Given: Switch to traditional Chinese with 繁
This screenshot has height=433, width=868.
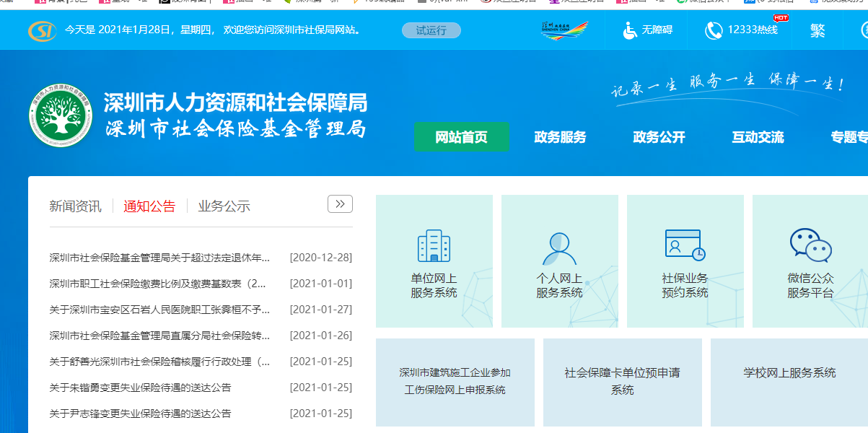Looking at the screenshot, I should [x=817, y=30].
